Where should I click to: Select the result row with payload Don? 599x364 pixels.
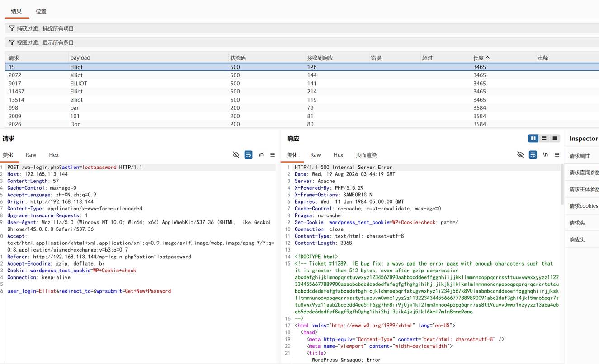pyautogui.click(x=302, y=124)
